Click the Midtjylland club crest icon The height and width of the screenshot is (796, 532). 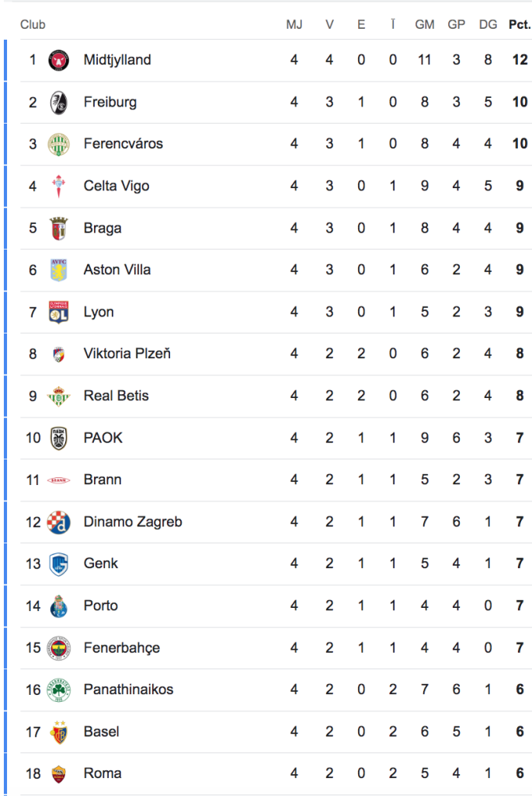[59, 61]
